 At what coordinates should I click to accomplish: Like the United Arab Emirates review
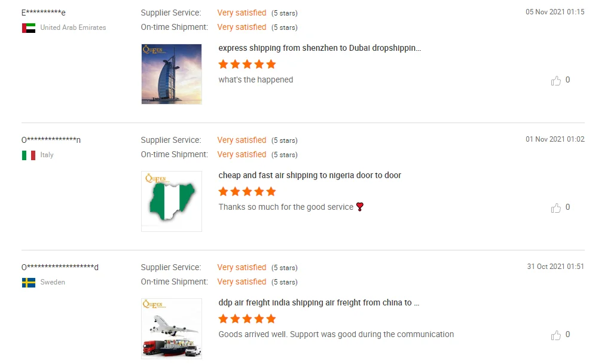pos(556,81)
